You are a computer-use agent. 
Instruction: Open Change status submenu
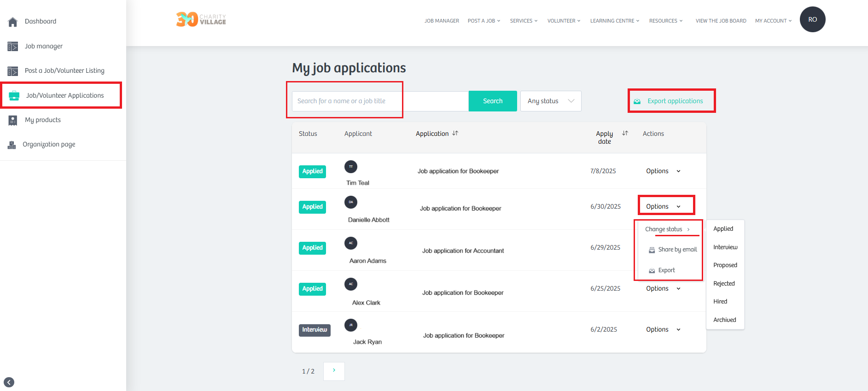click(668, 229)
